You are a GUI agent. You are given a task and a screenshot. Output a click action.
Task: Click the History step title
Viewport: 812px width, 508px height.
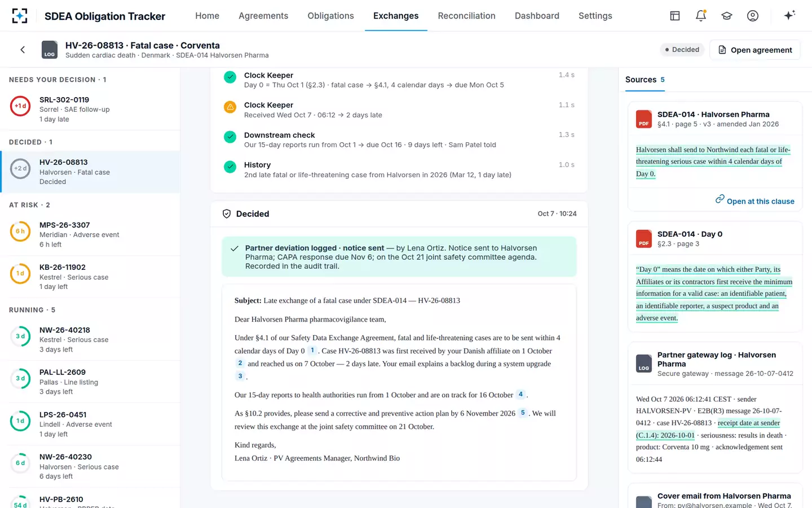click(257, 165)
